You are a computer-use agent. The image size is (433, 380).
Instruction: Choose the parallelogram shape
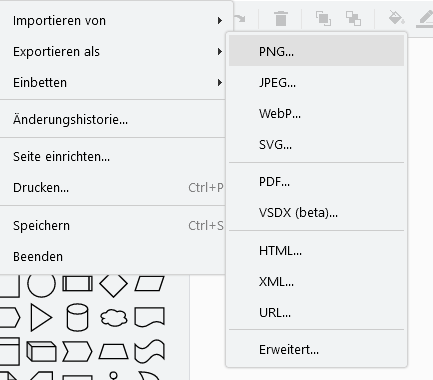pyautogui.click(x=149, y=284)
